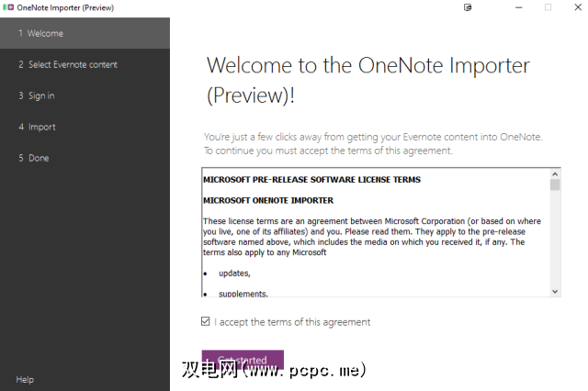Click the feedback icon in the title bar
This screenshot has width=588, height=391.
[x=468, y=7]
